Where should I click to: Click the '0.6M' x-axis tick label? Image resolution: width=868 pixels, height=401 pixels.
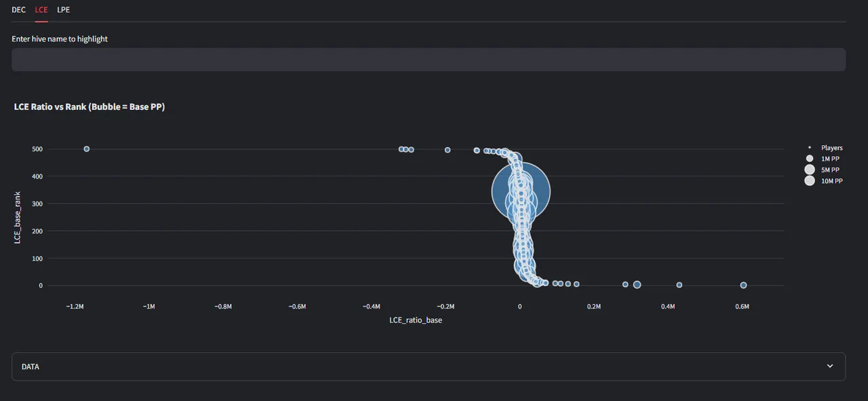(x=743, y=307)
